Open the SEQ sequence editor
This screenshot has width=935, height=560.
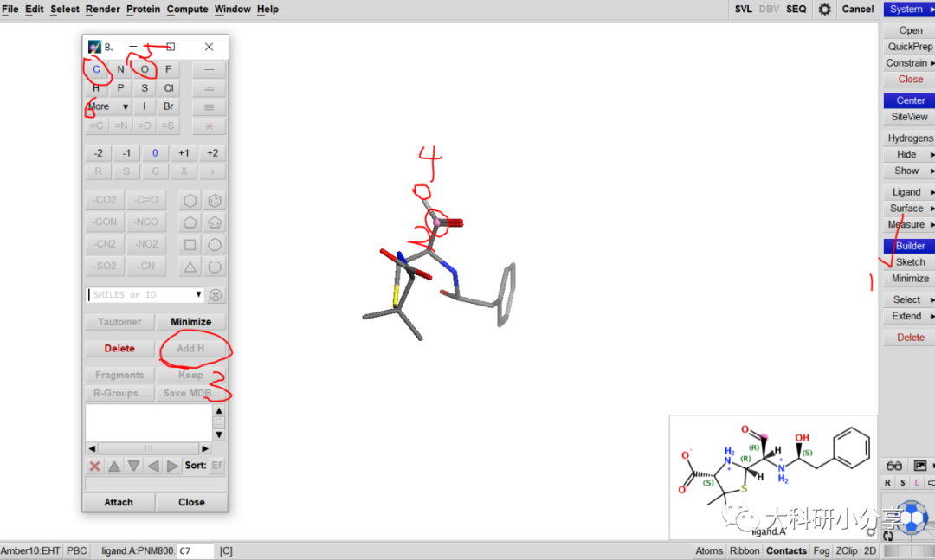(x=796, y=9)
